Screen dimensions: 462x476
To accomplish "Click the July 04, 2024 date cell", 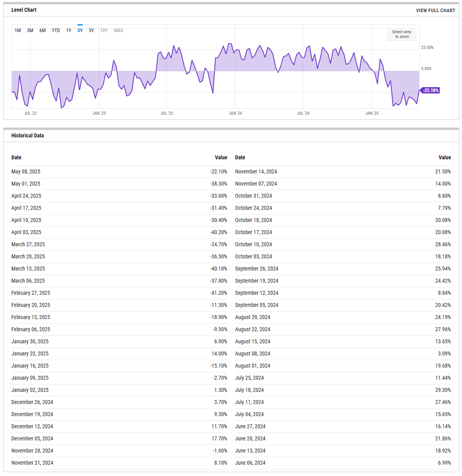I will pos(249,414).
